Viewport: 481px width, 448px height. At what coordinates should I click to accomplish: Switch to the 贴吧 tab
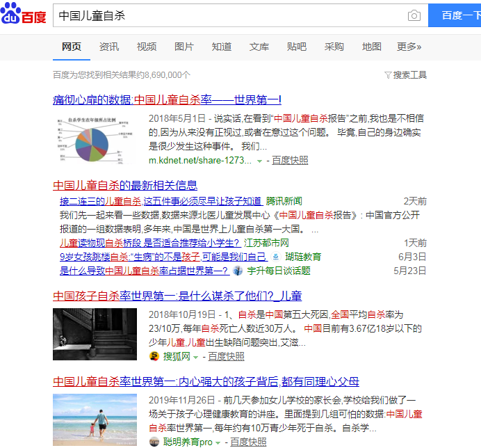click(x=297, y=47)
